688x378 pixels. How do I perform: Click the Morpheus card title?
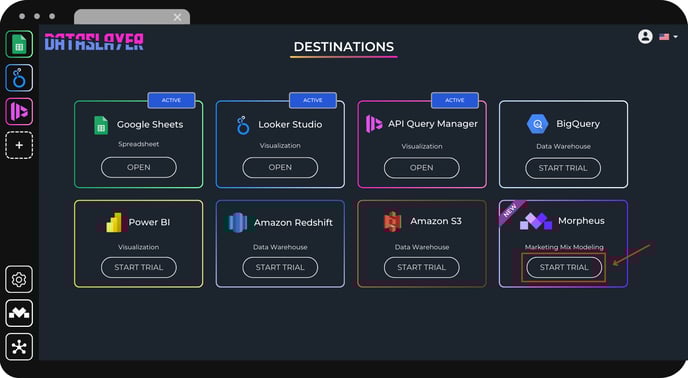click(x=581, y=221)
